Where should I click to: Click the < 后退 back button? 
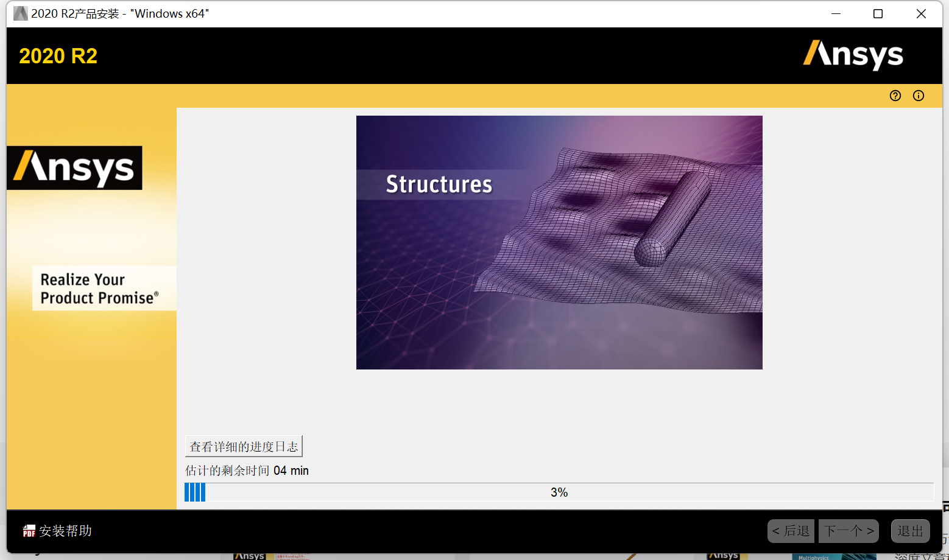(x=790, y=530)
